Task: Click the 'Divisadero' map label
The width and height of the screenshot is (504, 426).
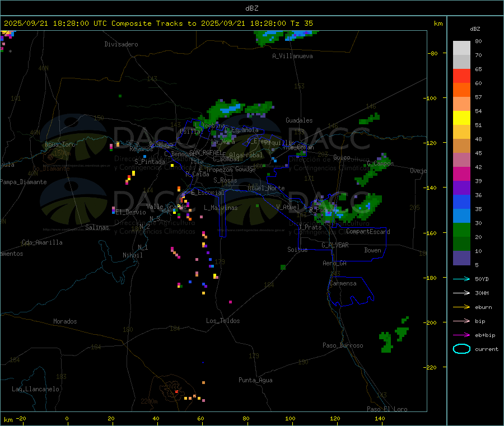Action: point(121,44)
